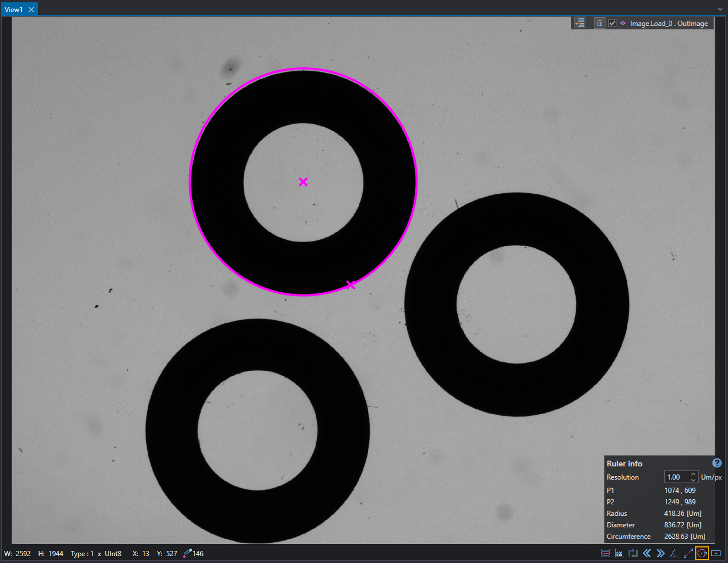Go to previous image with double-left arrows
The width and height of the screenshot is (728, 563).
(x=647, y=553)
